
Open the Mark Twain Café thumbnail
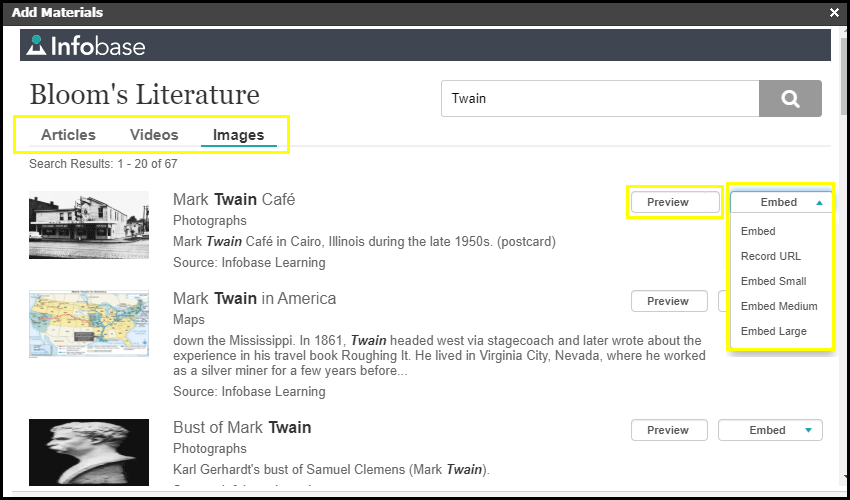pyautogui.click(x=89, y=225)
